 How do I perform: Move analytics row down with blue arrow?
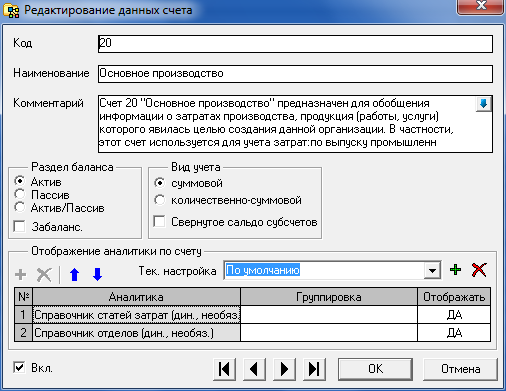pyautogui.click(x=97, y=275)
